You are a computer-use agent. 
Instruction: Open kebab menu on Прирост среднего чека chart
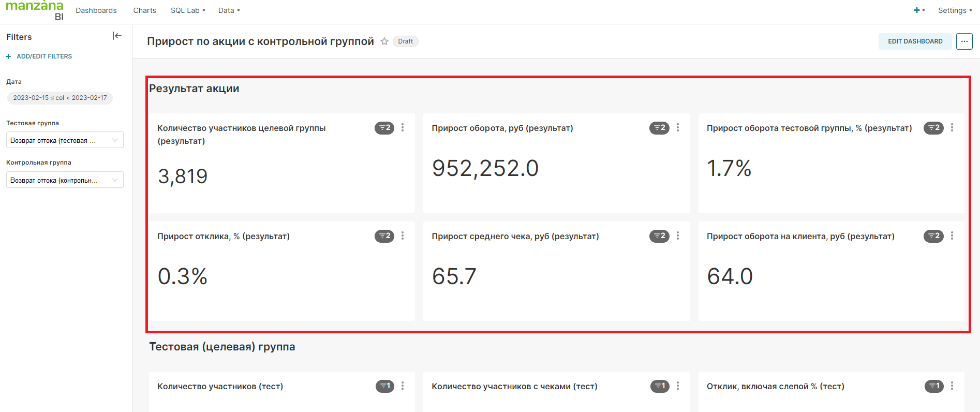(678, 236)
